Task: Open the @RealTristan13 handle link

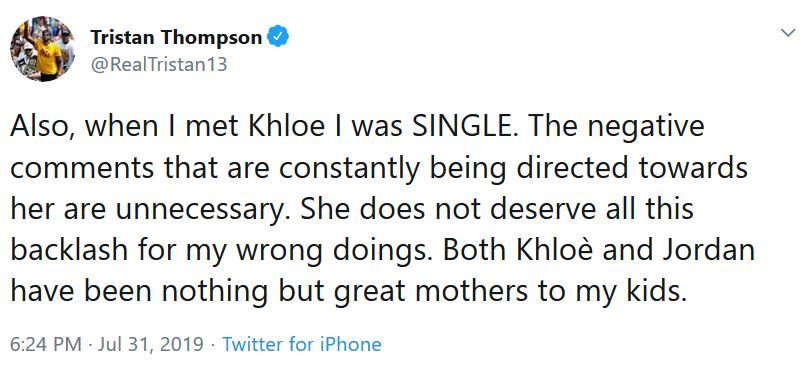Action: (x=159, y=65)
